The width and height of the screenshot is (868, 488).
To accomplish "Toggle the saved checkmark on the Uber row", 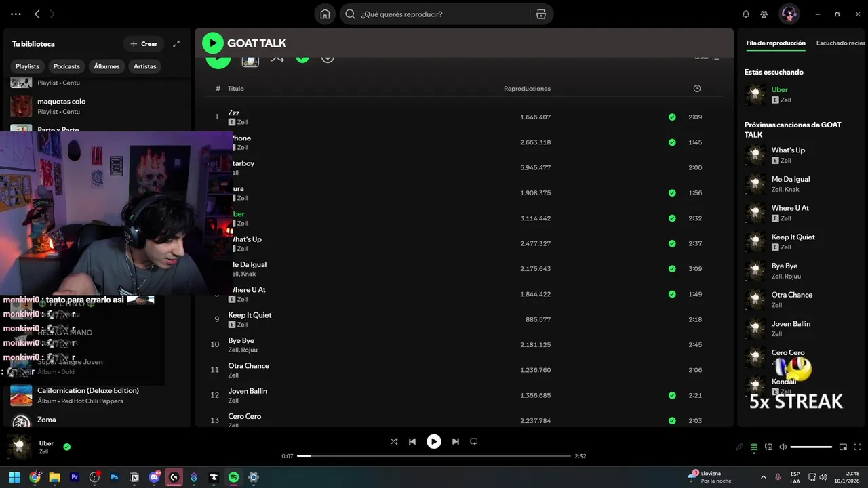I will coord(672,218).
